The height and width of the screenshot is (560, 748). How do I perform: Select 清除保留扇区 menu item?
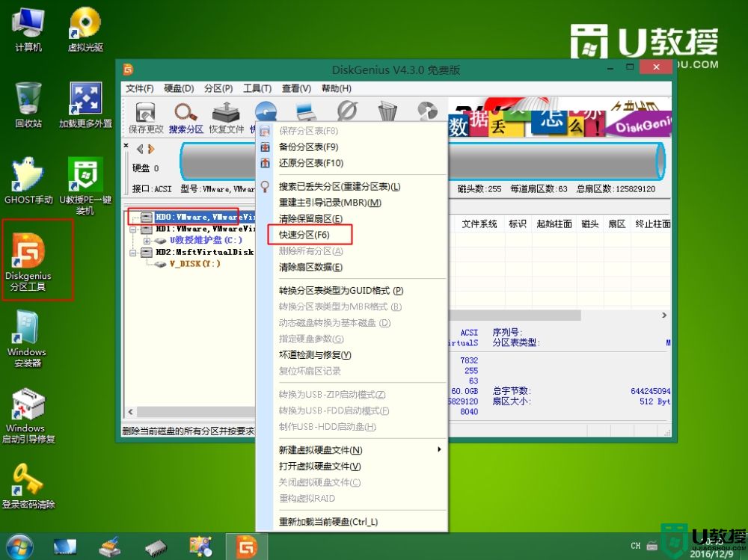[x=352, y=219]
